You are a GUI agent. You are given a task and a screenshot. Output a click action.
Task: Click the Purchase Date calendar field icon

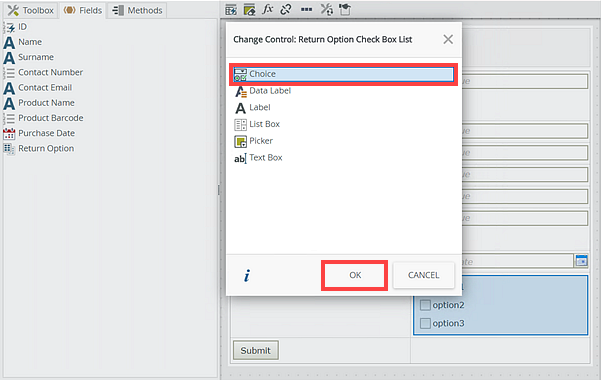9,133
